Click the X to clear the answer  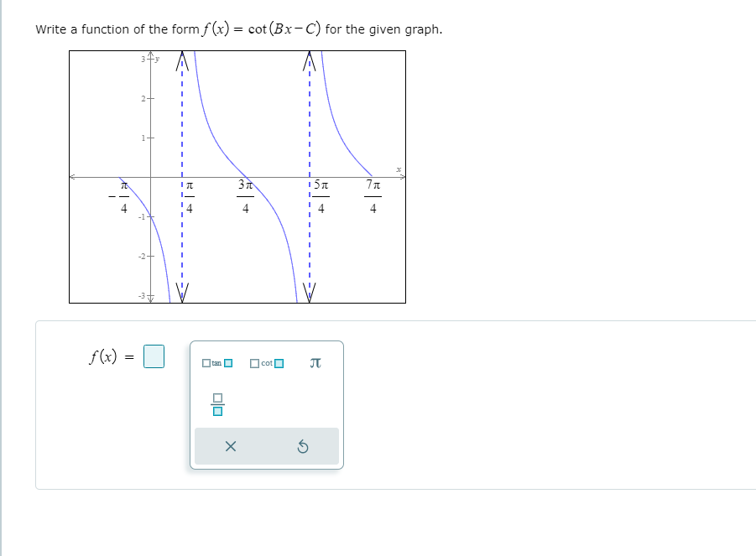coord(231,446)
